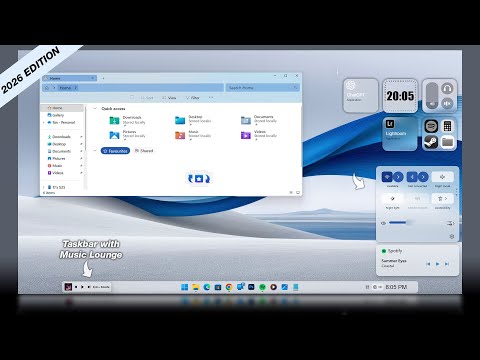Skip to previous track in the Spotify card
Screen dimensions: 480x360
(428, 264)
